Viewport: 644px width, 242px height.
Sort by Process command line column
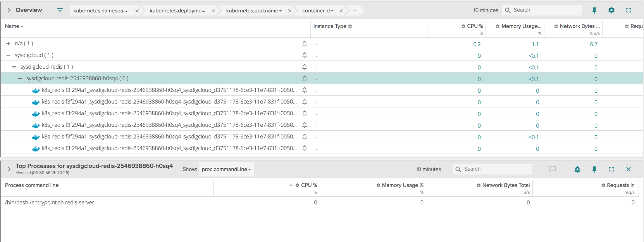[x=32, y=185]
